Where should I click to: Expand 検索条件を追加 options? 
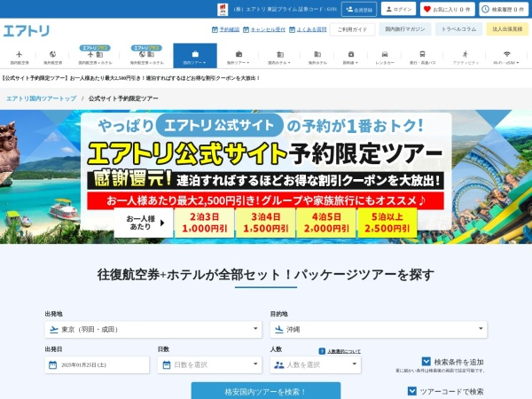point(452,362)
